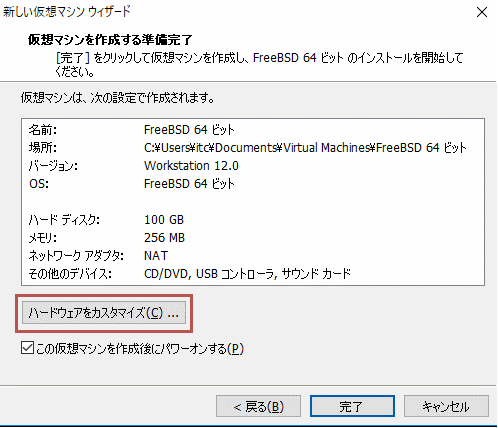
Task: Close the 新しい仮想マシン ウィザード window
Action: (482, 13)
